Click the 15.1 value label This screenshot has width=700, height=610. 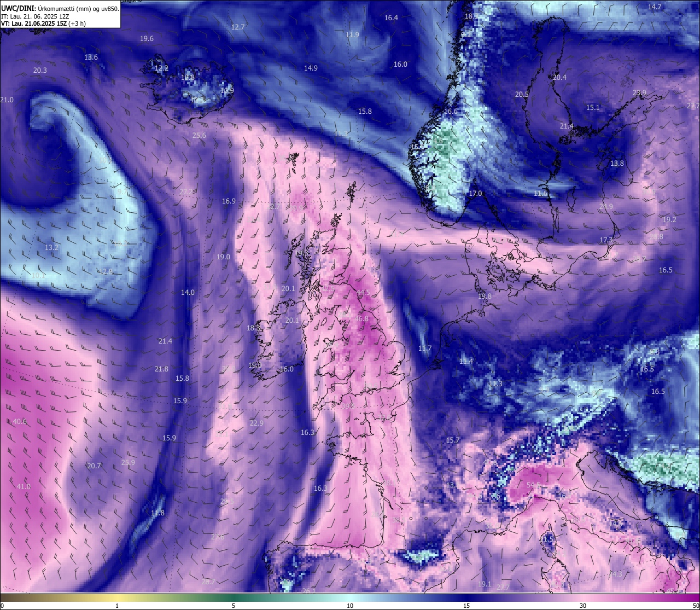[593, 107]
